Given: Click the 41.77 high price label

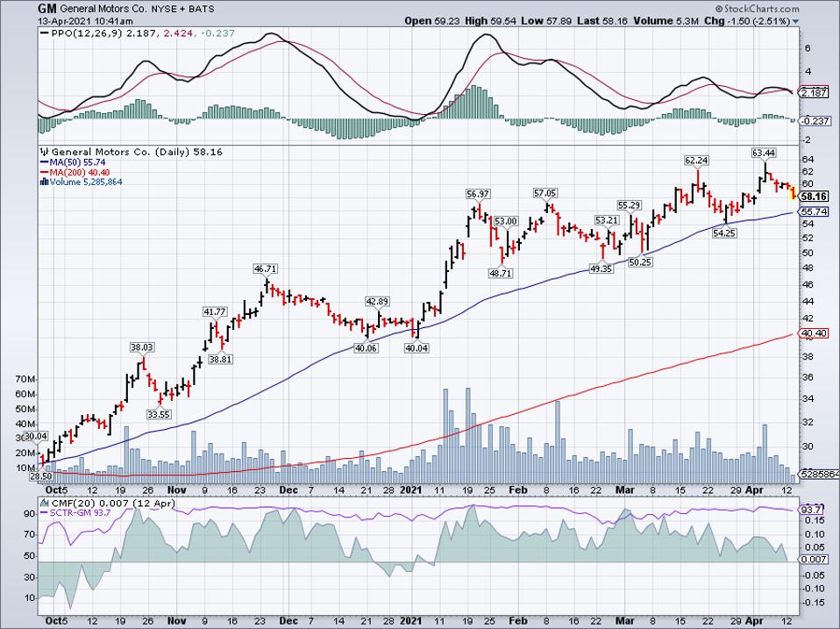Looking at the screenshot, I should [x=215, y=311].
